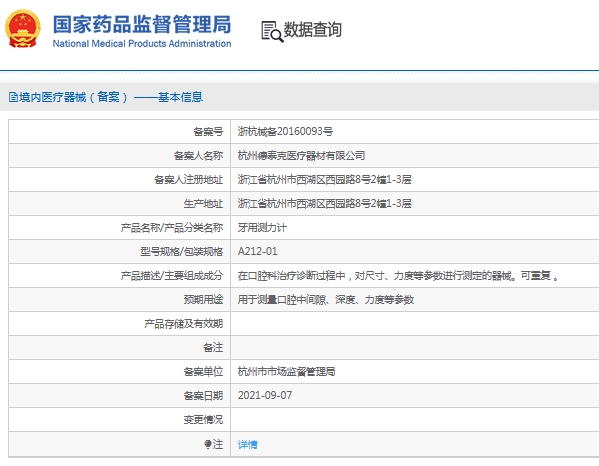
Task: Click National Medical Products Administration text
Action: (142, 44)
